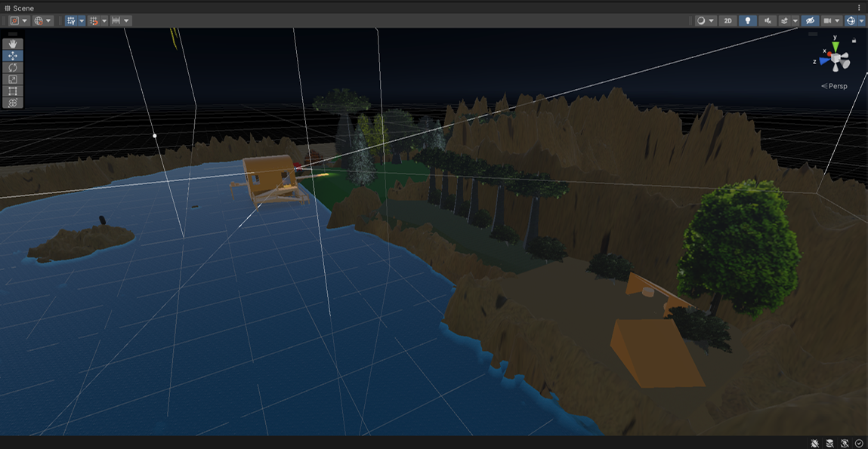Screen dimensions: 868x449
Task: Open the Scene panel more-options menu
Action: pos(859,8)
